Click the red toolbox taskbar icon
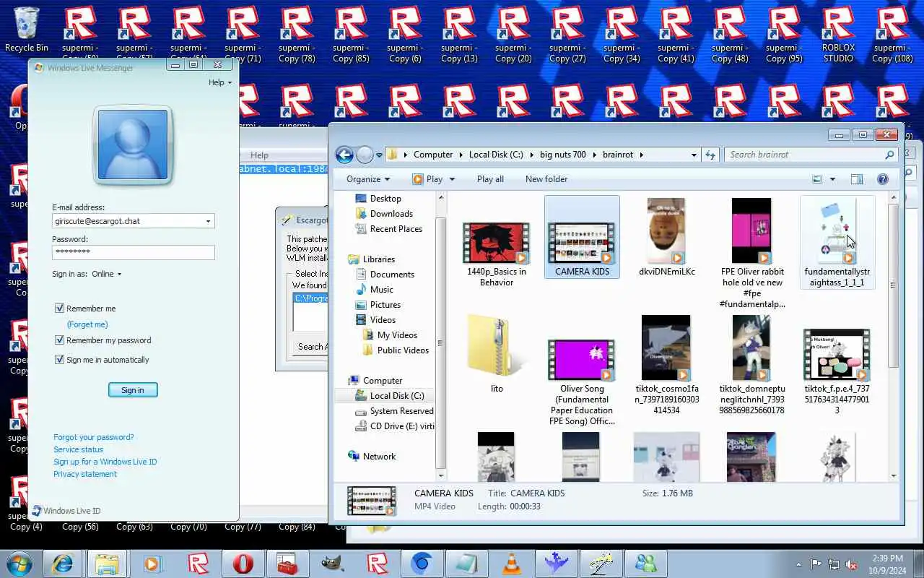Image resolution: width=924 pixels, height=578 pixels. 287,563
